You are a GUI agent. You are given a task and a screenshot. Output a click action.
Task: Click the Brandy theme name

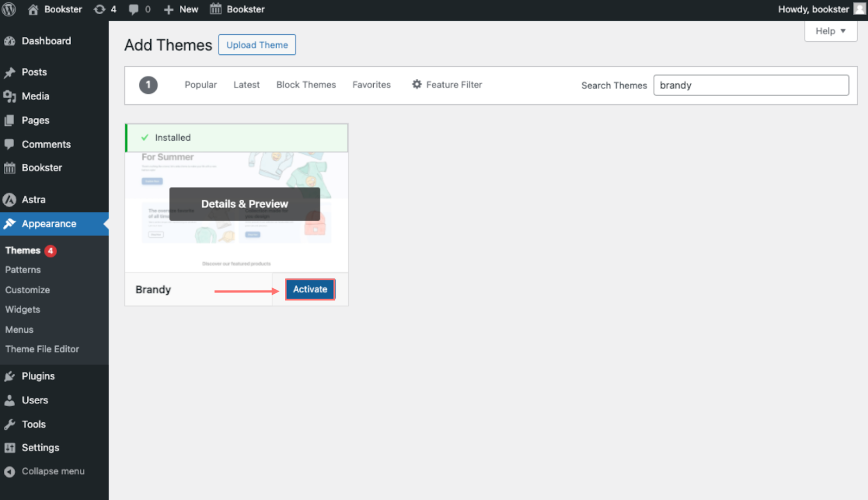tap(153, 289)
